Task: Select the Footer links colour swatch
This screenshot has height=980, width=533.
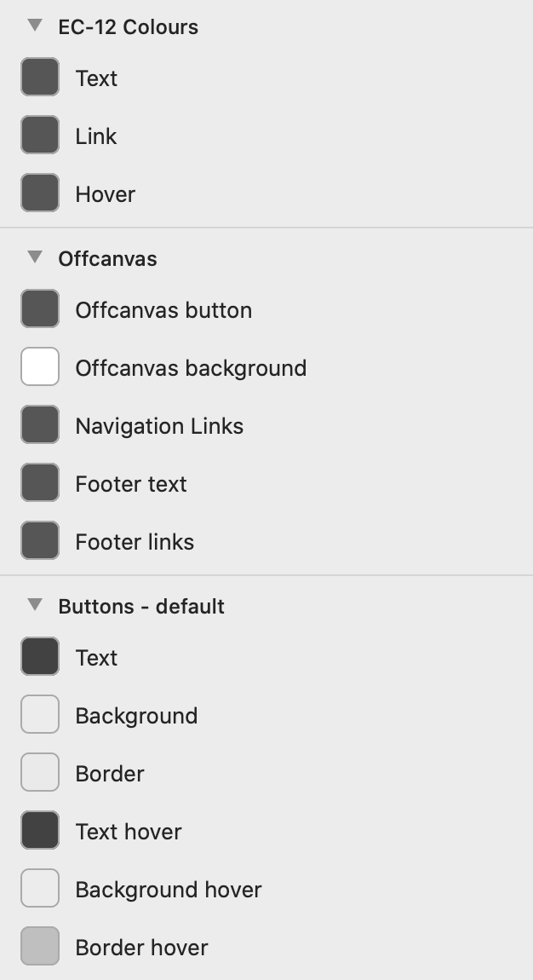Action: (40, 541)
